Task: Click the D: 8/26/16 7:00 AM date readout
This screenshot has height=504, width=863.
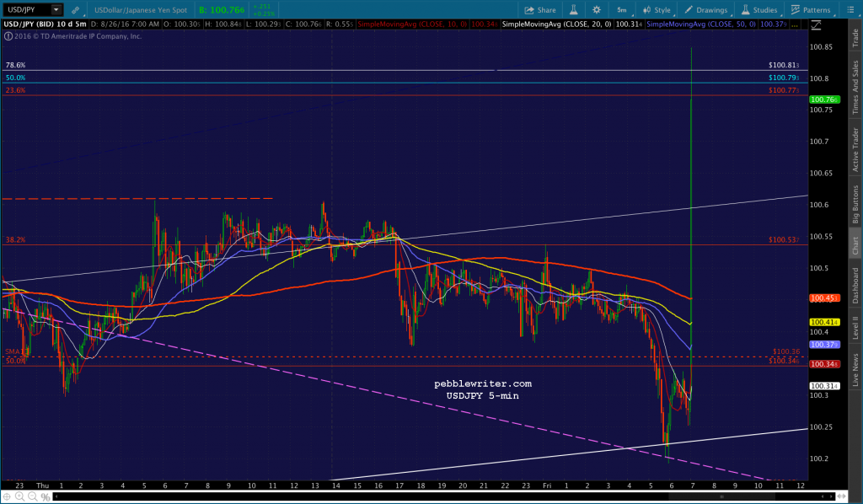Action: tap(125, 24)
